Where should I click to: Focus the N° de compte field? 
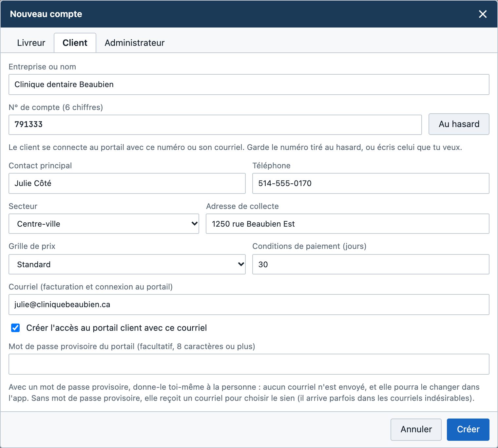[x=215, y=124]
